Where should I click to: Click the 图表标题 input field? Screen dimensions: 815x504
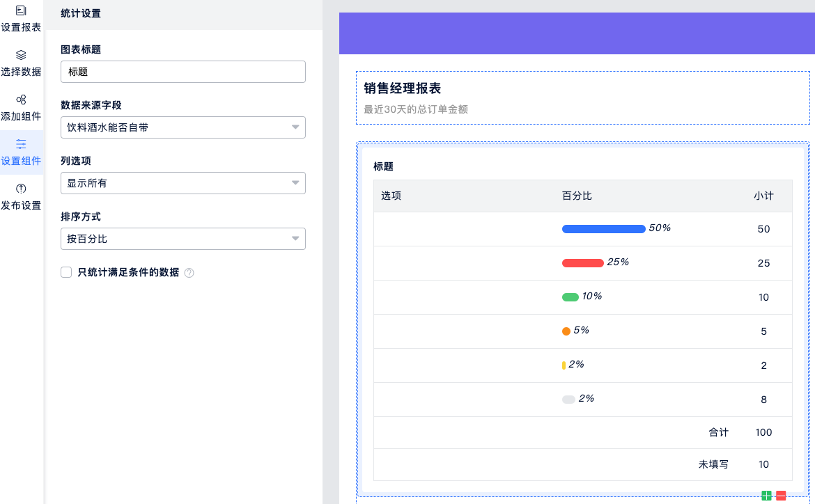point(183,72)
